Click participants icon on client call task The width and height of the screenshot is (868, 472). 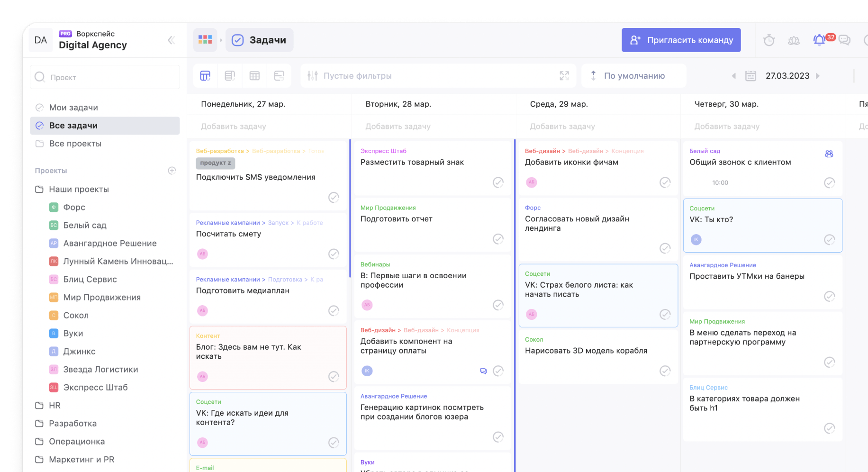tap(829, 154)
